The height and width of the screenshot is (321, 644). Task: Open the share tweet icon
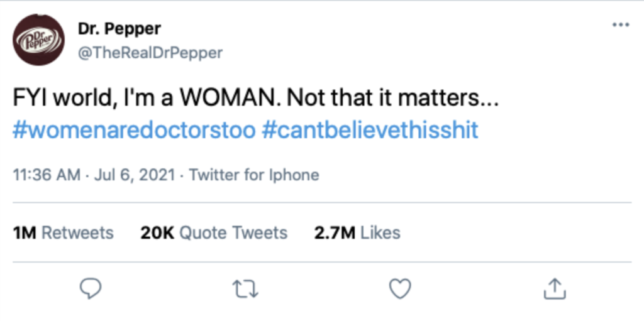tap(555, 288)
